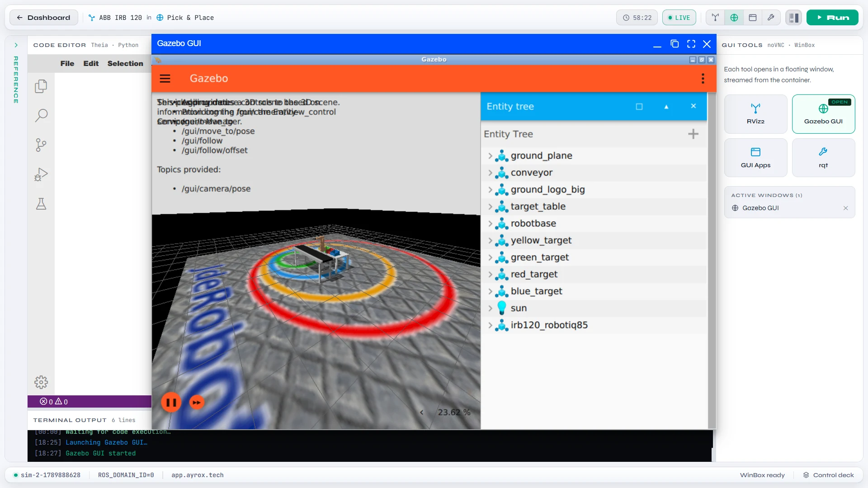Click the robot branch icon in top toolbar
The image size is (868, 488).
coord(715,18)
